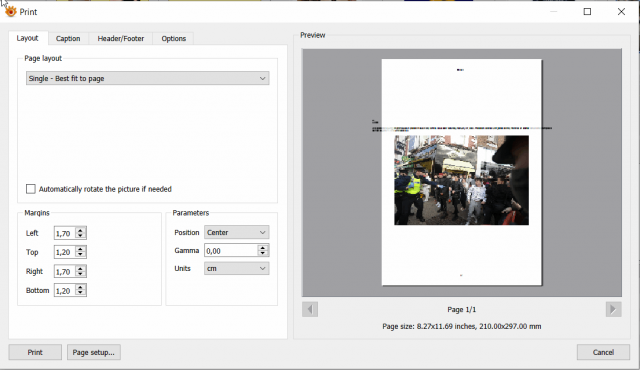Increase the Left margin with up arrow
The height and width of the screenshot is (370, 640).
tap(80, 230)
